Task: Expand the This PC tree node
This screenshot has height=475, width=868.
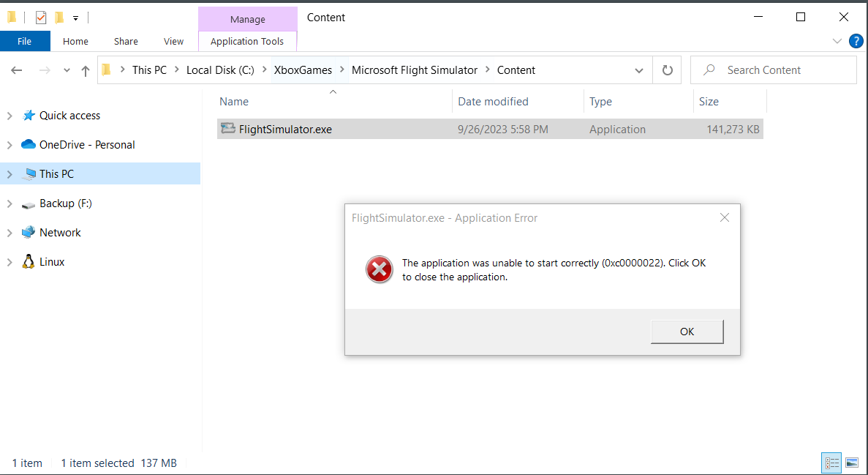Action: tap(10, 174)
